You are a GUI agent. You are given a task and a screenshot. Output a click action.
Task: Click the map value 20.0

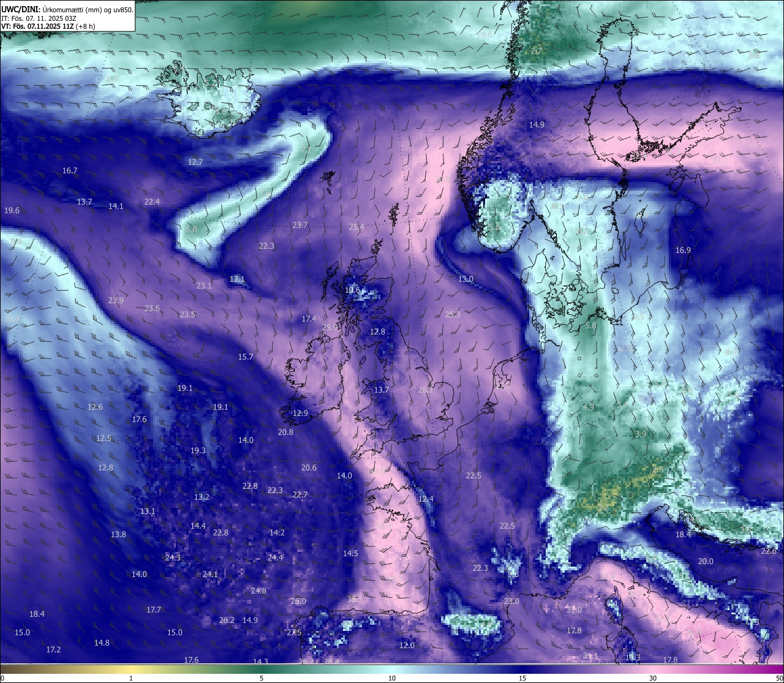[x=706, y=561]
